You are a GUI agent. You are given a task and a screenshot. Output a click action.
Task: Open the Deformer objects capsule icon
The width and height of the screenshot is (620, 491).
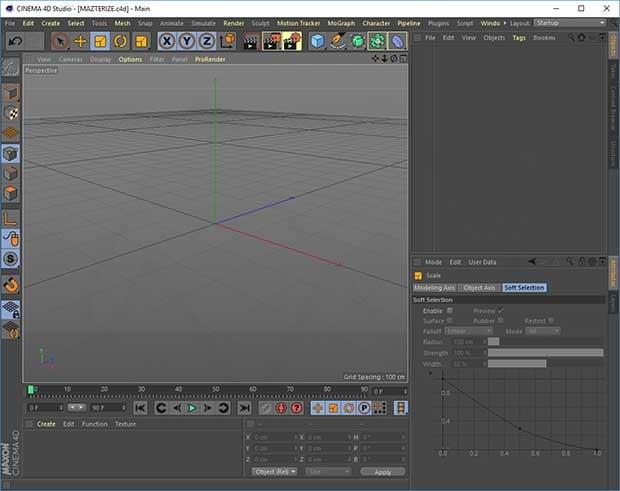coord(397,41)
